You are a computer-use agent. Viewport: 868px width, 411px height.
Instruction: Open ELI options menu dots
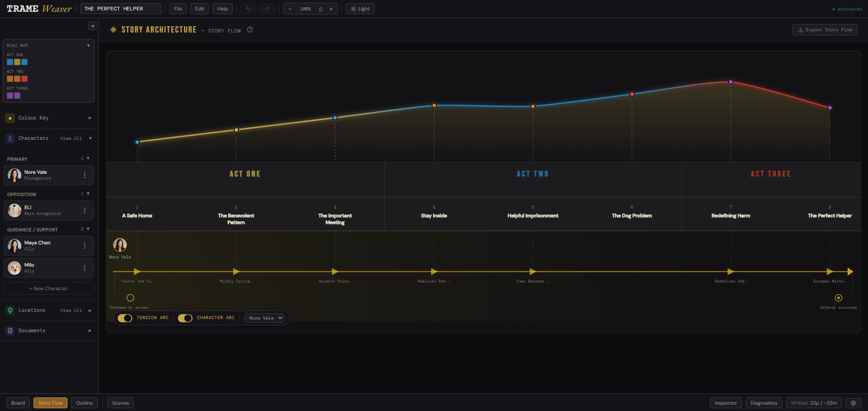pyautogui.click(x=85, y=210)
